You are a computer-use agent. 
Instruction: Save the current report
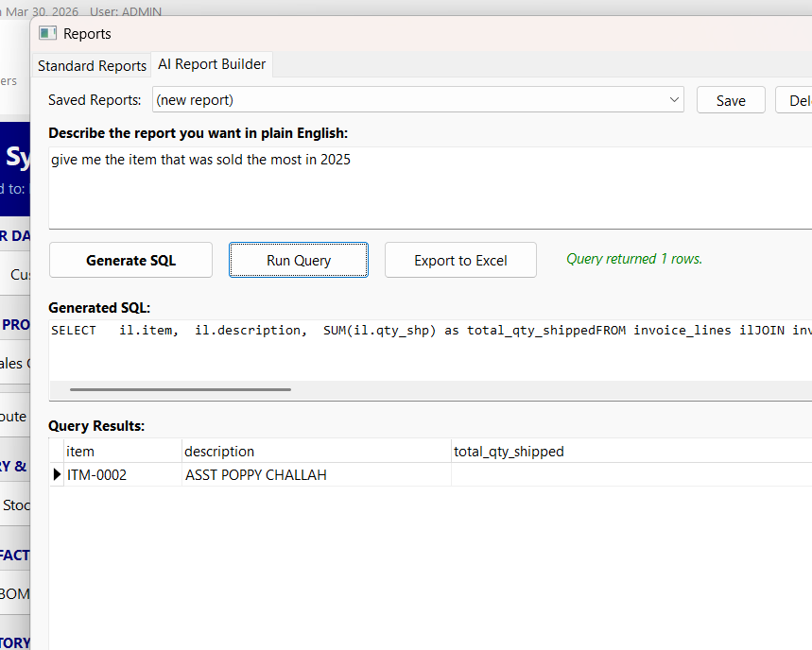pyautogui.click(x=730, y=99)
